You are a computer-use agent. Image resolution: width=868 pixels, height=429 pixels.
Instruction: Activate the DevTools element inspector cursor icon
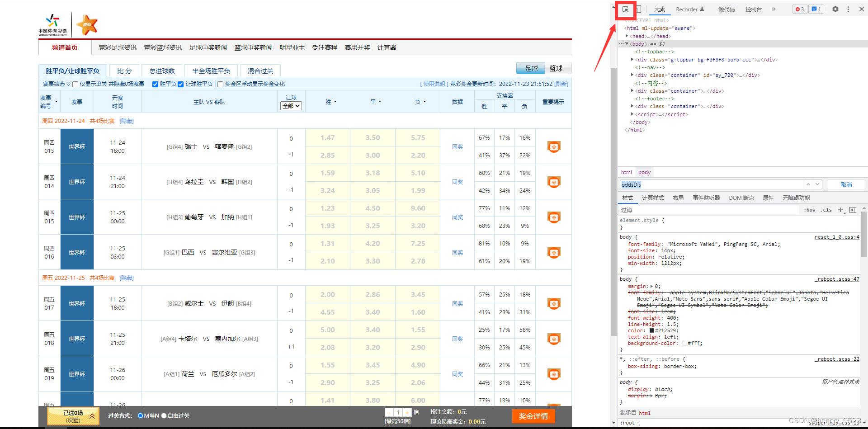tap(625, 9)
